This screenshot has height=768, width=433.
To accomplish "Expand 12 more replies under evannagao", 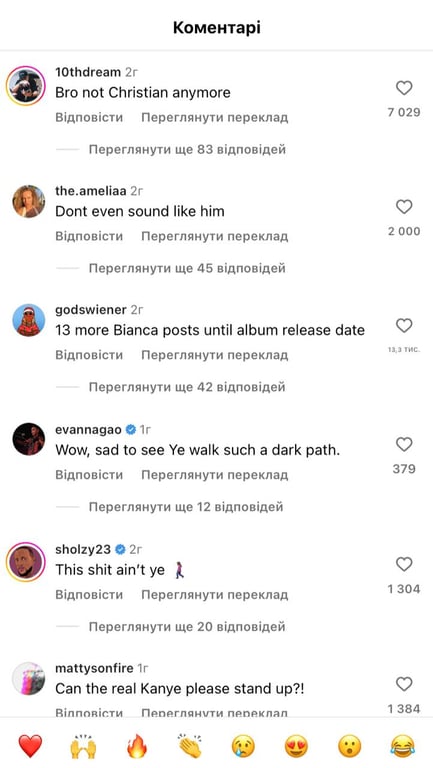I will (x=186, y=506).
